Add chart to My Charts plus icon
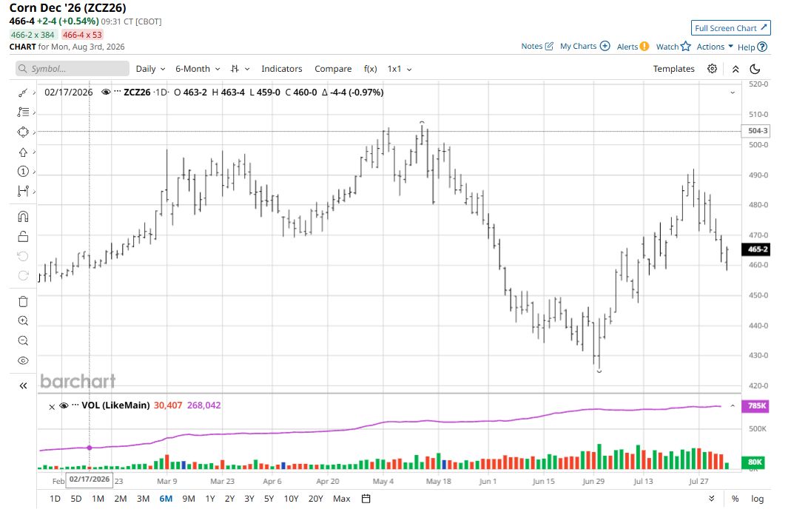The width and height of the screenshot is (791, 532). [605, 45]
